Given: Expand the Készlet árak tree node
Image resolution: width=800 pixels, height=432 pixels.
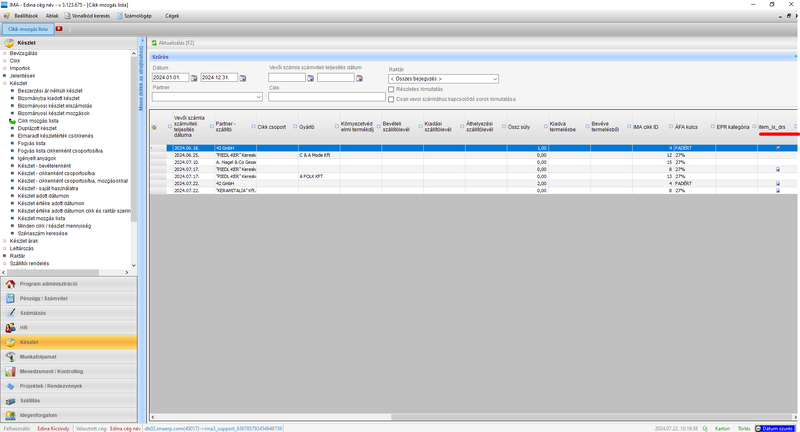Looking at the screenshot, I should [5, 241].
